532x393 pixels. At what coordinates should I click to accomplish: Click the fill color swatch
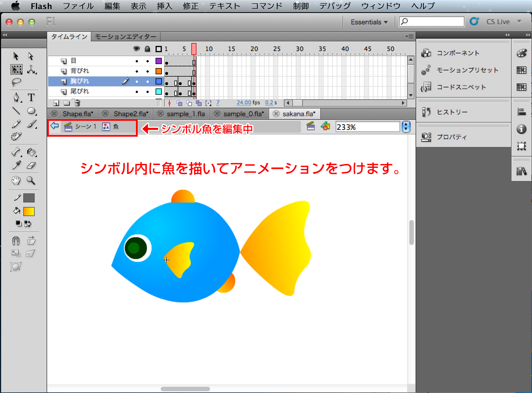tap(29, 211)
